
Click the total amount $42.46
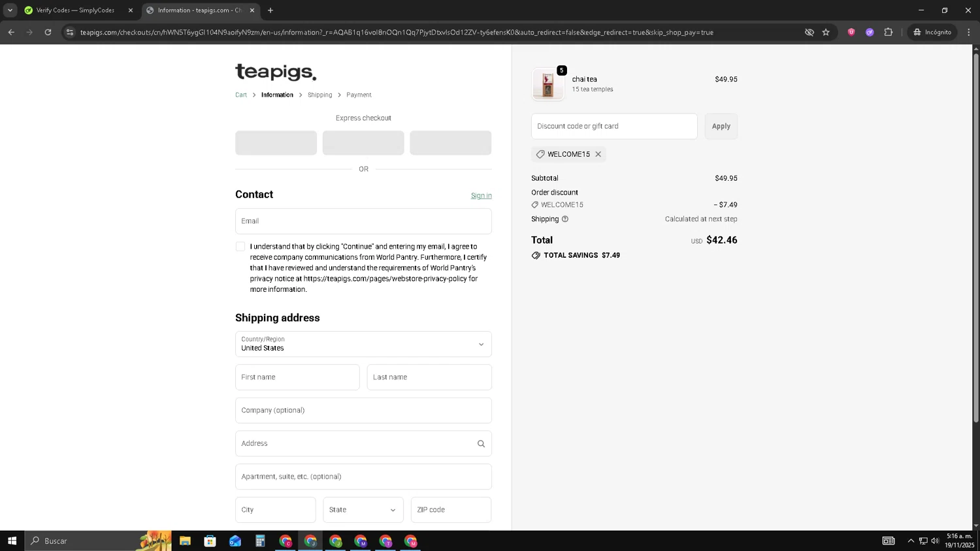721,240
